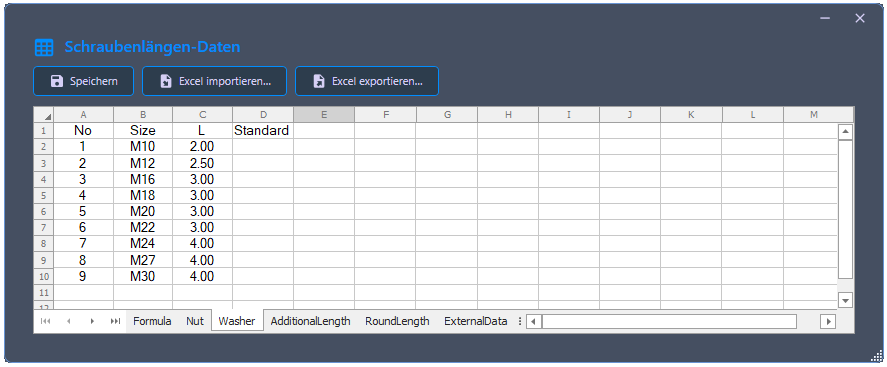Click vertical scrollbar down arrow
This screenshot has height=367, width=887.
tap(845, 300)
